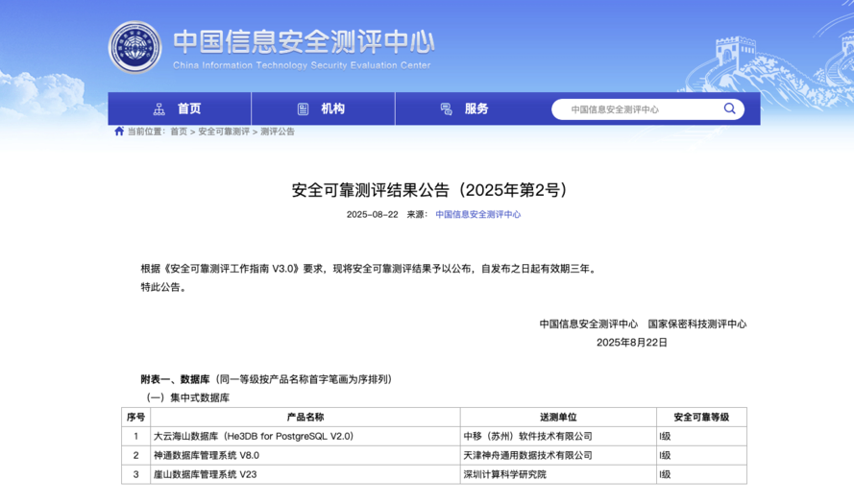Click the cell 大云海山数据库 (He3DB for PostgreSQL V2.0)
The height and width of the screenshot is (504, 854).
pyautogui.click(x=305, y=436)
